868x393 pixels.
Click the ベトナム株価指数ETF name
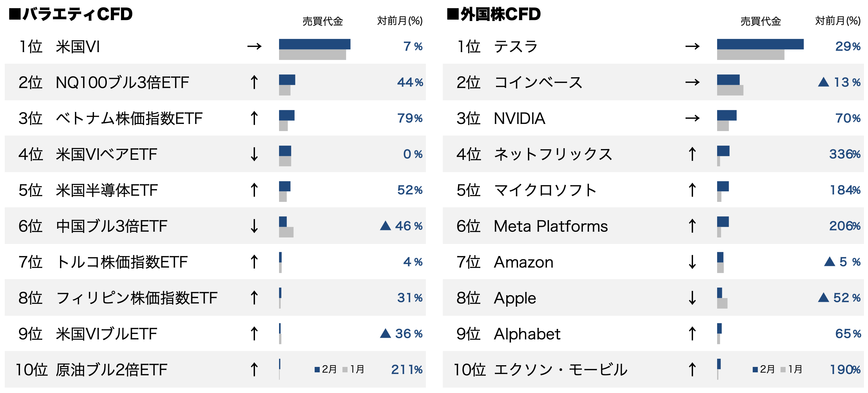tap(129, 119)
